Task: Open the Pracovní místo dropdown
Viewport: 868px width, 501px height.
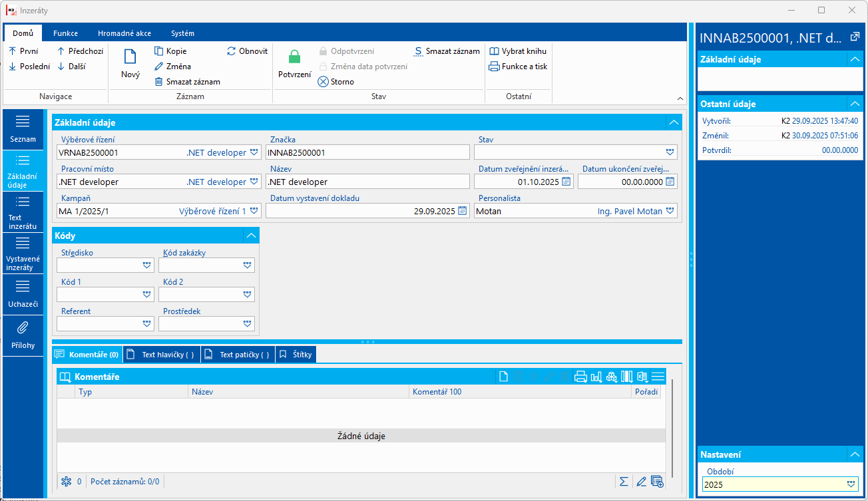Action: coord(254,182)
